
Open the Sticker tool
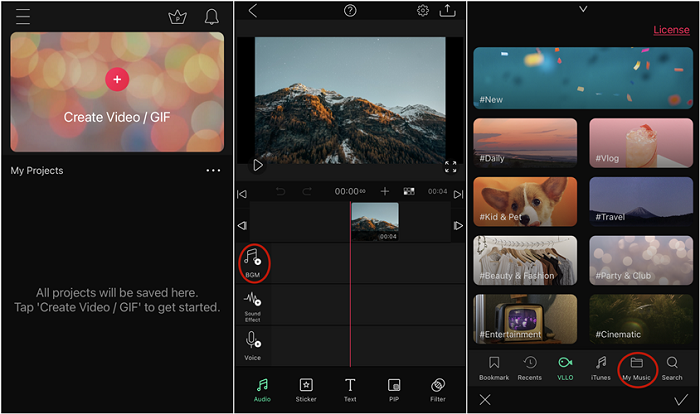pyautogui.click(x=307, y=389)
